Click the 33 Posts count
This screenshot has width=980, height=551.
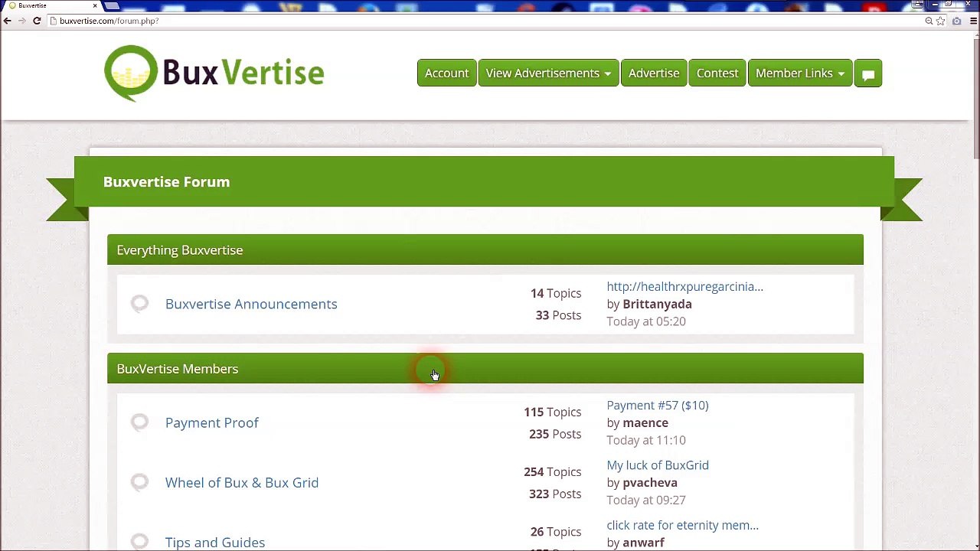(x=558, y=315)
